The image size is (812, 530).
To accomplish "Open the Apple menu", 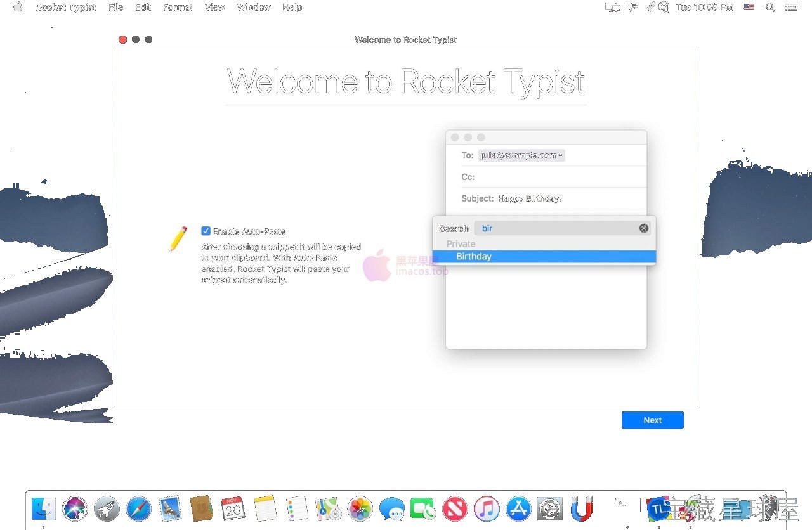I will 18,8.
